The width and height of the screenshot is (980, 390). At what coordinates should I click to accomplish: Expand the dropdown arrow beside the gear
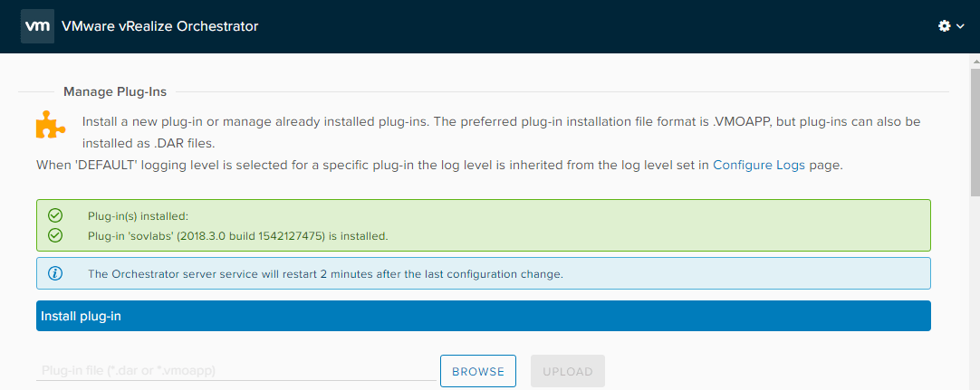click(x=960, y=27)
